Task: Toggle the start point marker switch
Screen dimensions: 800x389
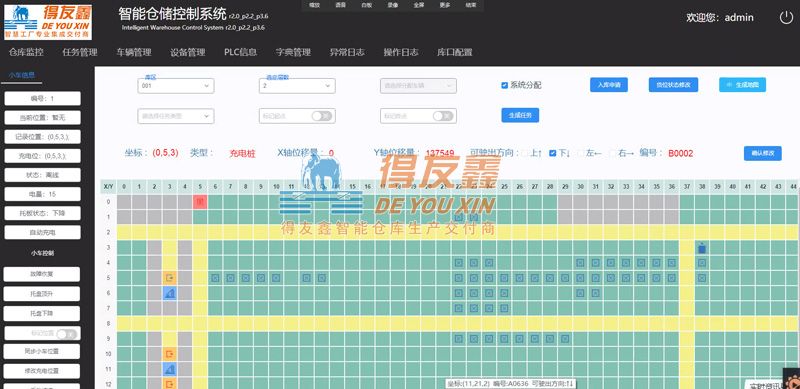Action: point(322,116)
